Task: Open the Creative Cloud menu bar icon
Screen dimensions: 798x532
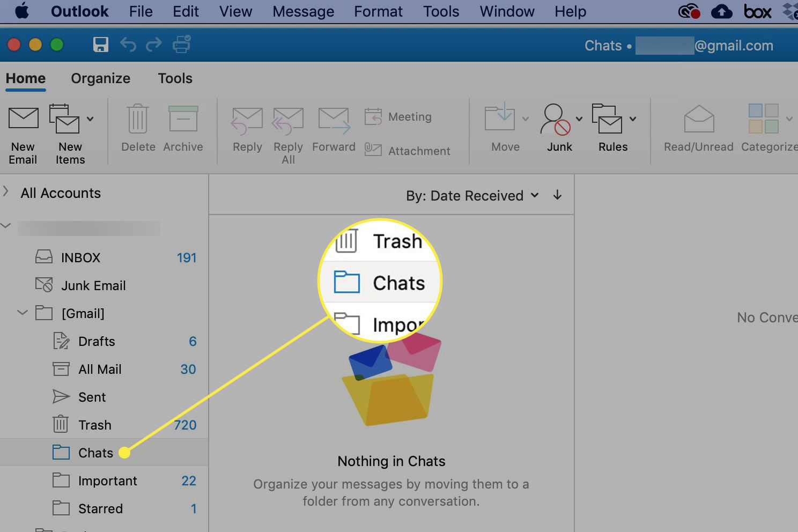Action: 689,11
